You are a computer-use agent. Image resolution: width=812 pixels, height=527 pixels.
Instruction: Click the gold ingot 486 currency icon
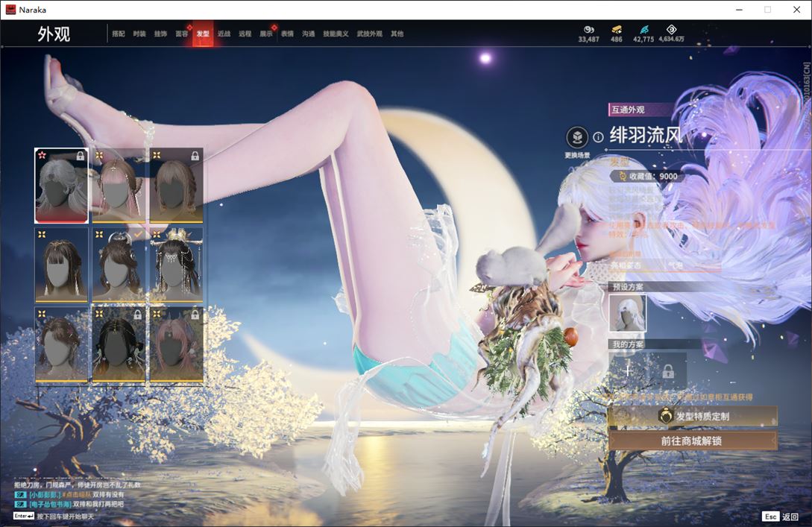[x=616, y=30]
